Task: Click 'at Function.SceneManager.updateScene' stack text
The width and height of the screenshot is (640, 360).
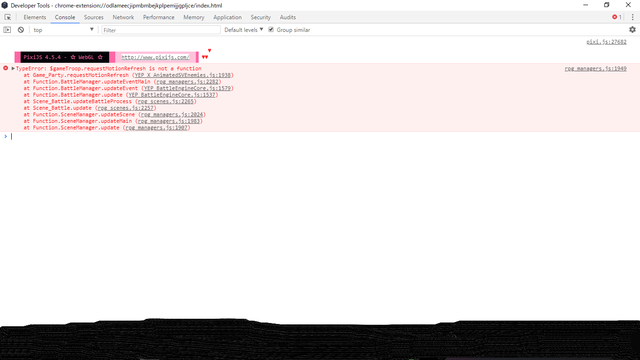Action: [79, 114]
